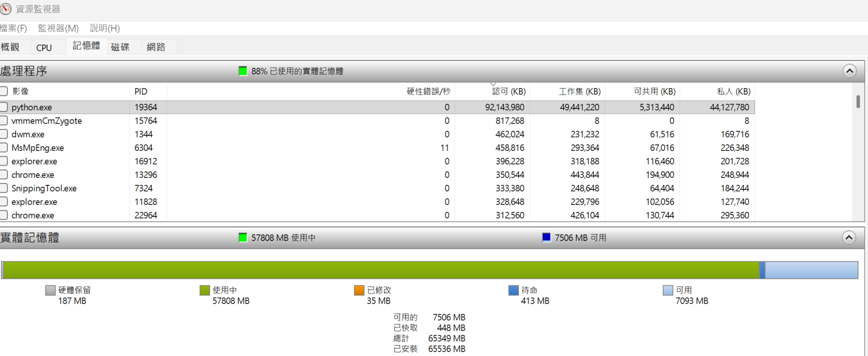Screen dimensions: 868x356
Task: Click the green 使用中 legend swatch
Action: point(204,290)
